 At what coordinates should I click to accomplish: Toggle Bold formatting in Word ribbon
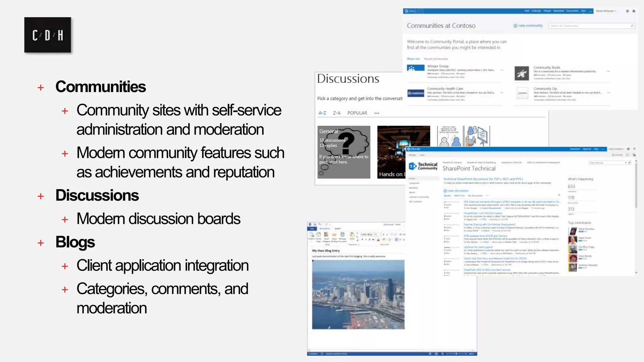click(x=362, y=239)
